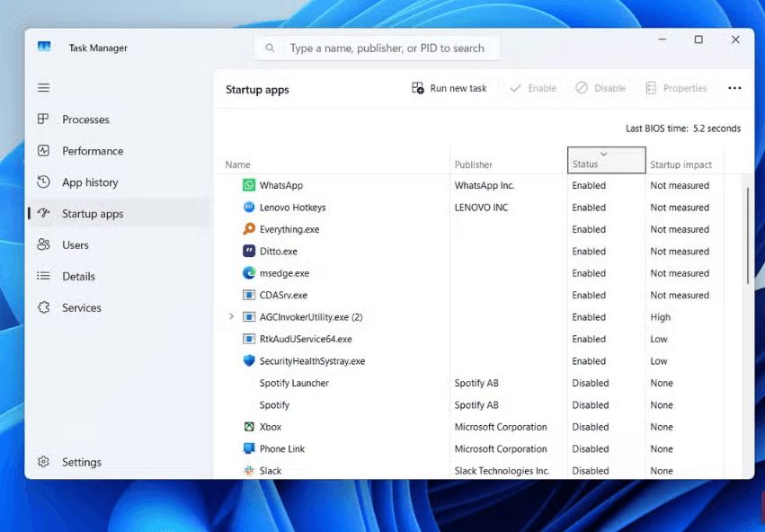
Task: Click the WhatsApp app icon
Action: point(249,185)
